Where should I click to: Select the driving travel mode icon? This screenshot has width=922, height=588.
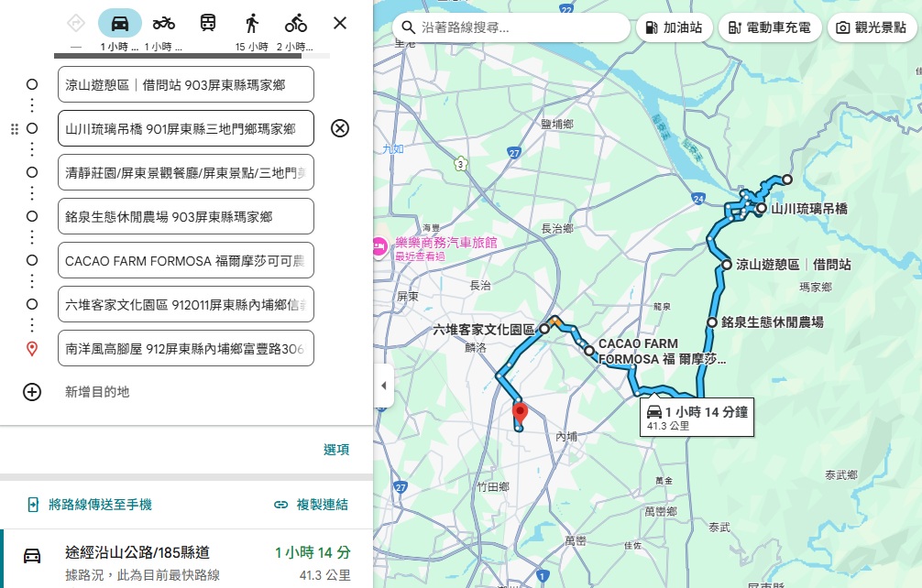(119, 23)
